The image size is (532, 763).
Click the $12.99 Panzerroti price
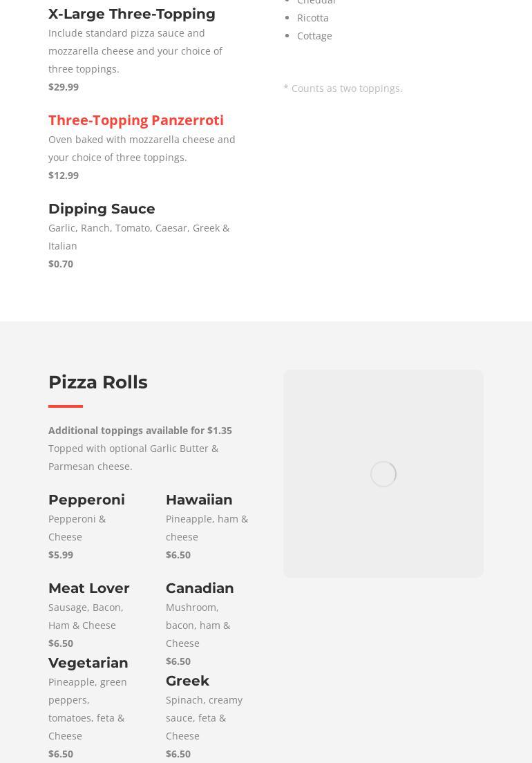point(64,176)
